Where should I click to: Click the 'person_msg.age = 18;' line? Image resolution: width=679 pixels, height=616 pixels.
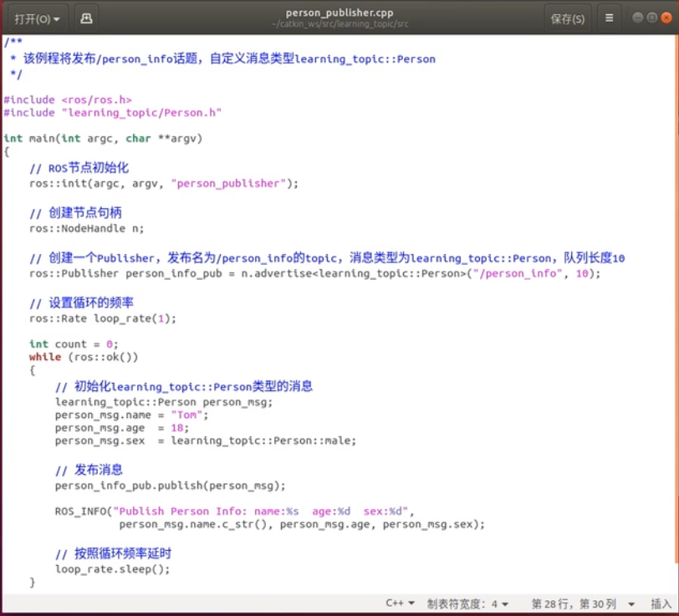(122, 428)
